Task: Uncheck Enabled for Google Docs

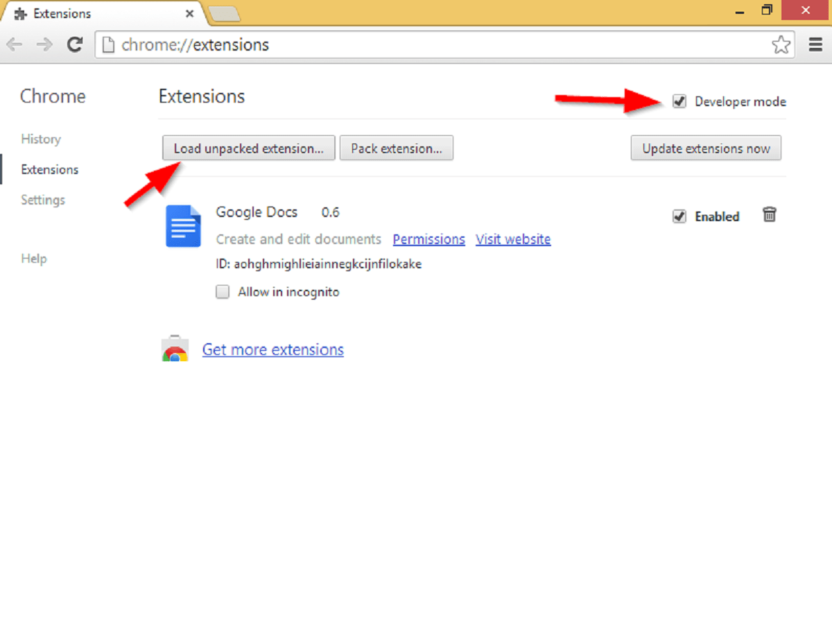Action: 679,216
